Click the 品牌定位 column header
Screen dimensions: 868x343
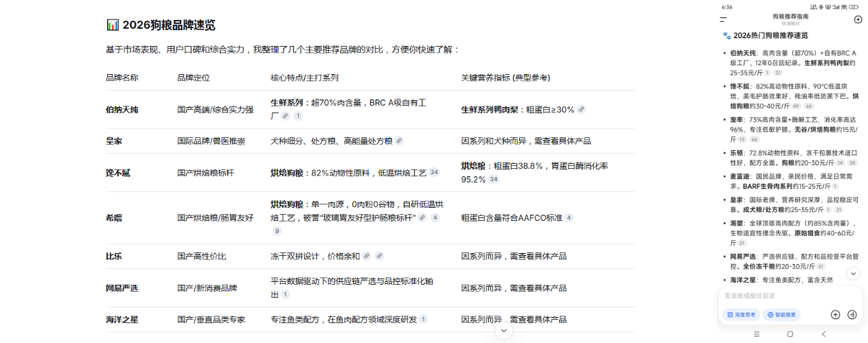click(x=194, y=78)
